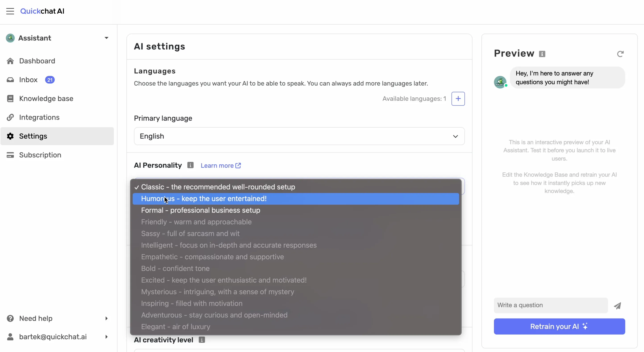The image size is (644, 352).
Task: Choose Humorous - keep the user entertained
Action: [296, 199]
